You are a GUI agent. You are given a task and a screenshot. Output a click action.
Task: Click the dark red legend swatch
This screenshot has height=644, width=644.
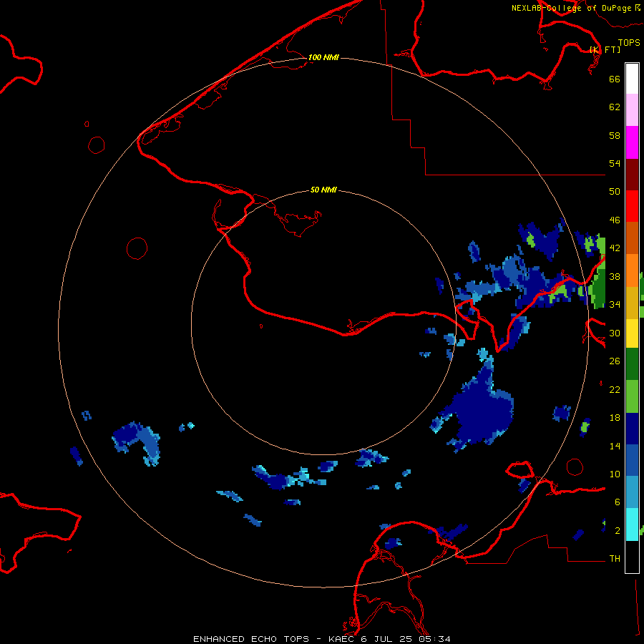click(632, 174)
